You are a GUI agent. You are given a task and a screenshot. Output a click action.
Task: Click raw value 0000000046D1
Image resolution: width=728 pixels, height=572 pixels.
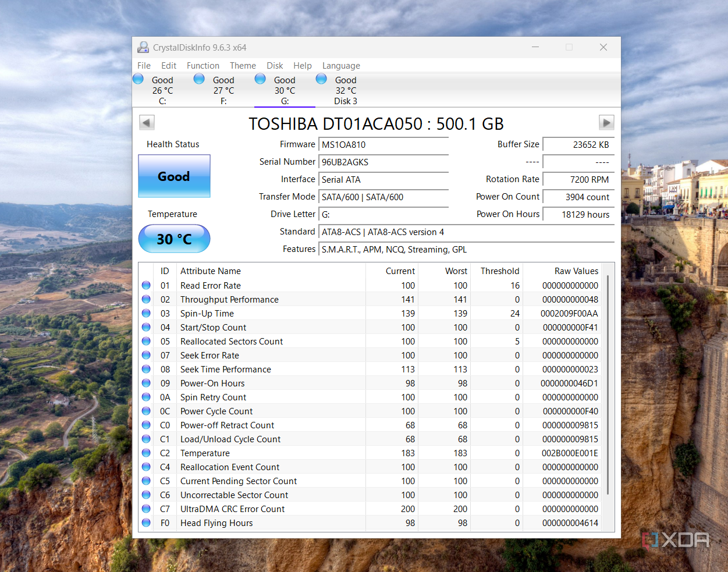pos(569,383)
